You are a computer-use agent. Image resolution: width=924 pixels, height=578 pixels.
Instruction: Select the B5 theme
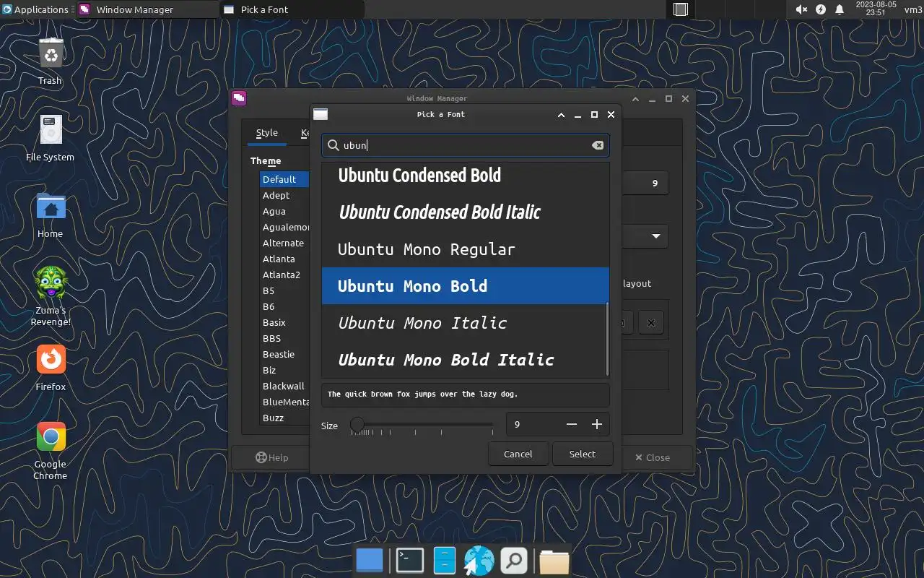click(284, 290)
